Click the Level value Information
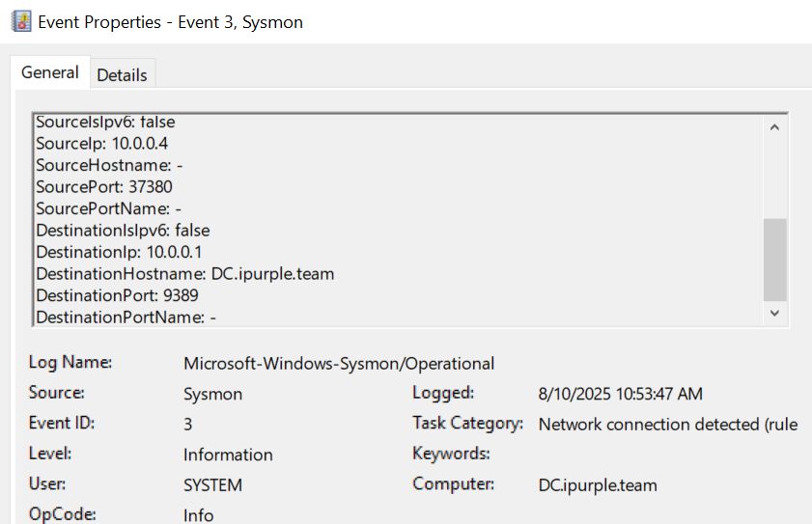Screen dimensions: 812x524 pyautogui.click(x=228, y=455)
